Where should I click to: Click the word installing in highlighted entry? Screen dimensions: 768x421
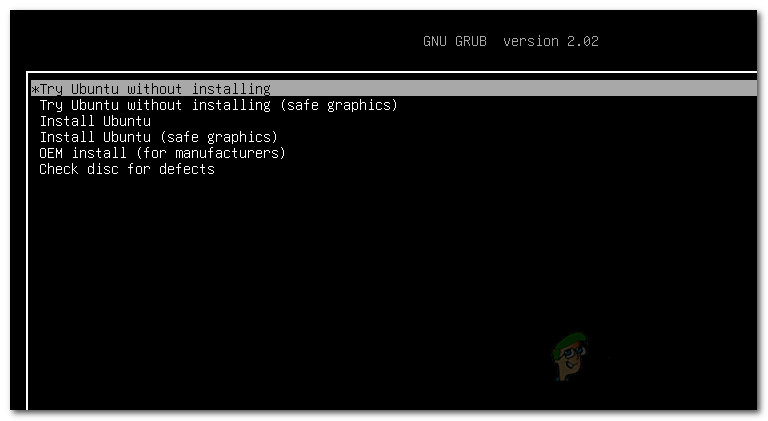(231, 89)
